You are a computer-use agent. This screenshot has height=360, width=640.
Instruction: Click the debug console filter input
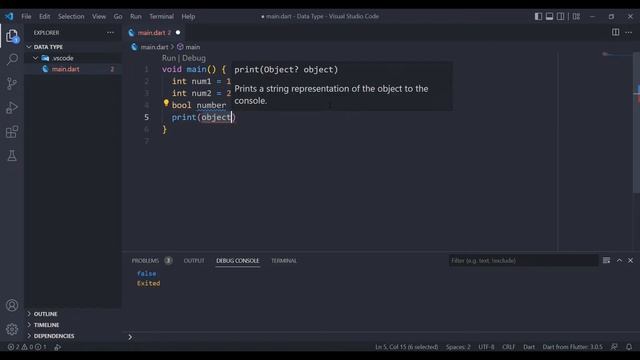(x=523, y=260)
